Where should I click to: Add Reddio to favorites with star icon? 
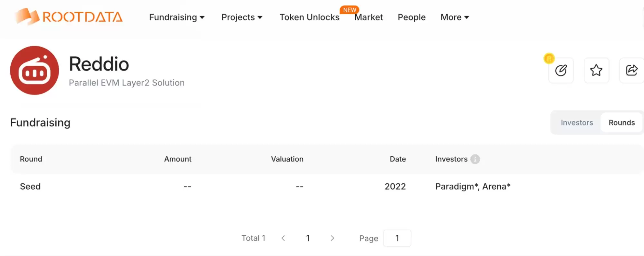click(596, 70)
